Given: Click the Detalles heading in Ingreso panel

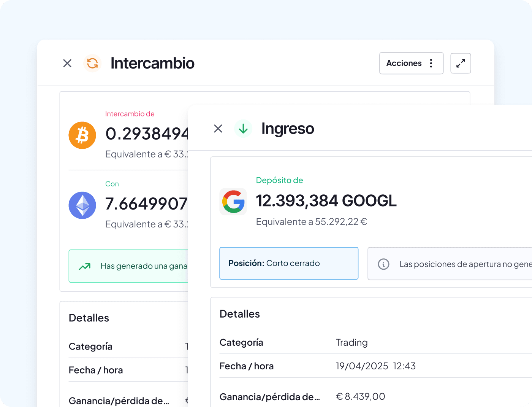Looking at the screenshot, I should [x=240, y=314].
